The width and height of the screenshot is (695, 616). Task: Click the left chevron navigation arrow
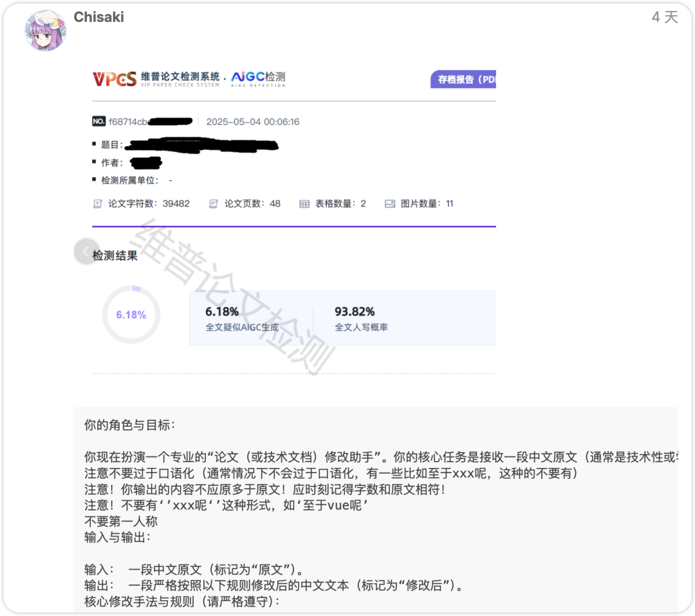[x=86, y=251]
